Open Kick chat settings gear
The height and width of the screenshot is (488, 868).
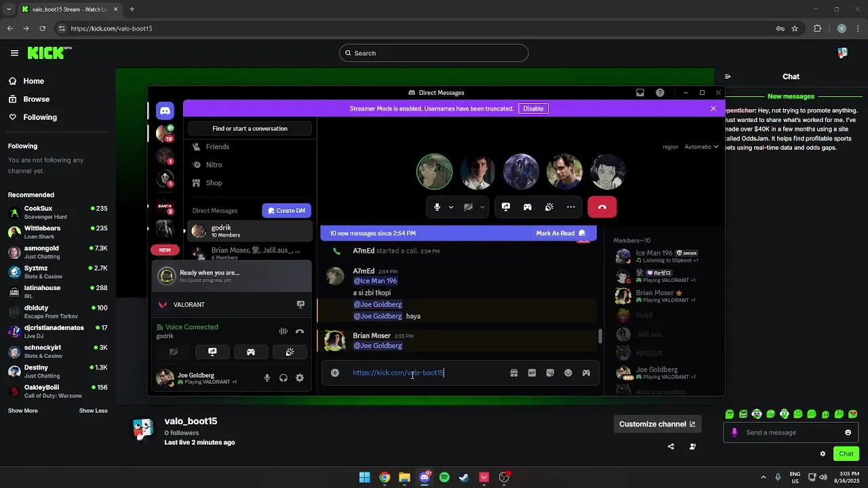pos(823,453)
